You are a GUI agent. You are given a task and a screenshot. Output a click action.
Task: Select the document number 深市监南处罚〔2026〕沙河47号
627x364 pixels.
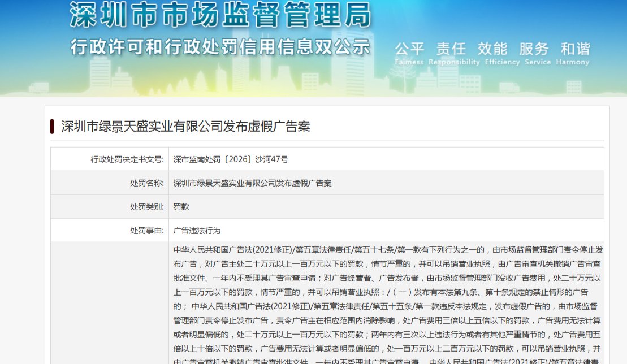pyautogui.click(x=231, y=159)
